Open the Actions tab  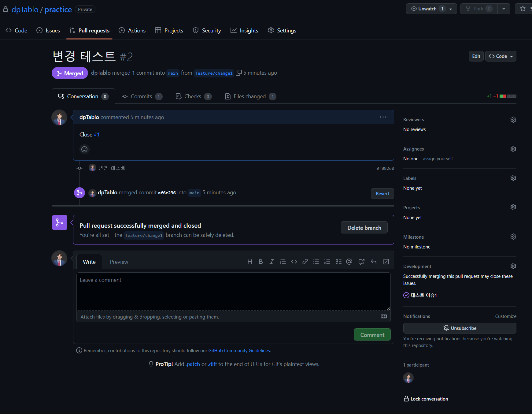(132, 31)
